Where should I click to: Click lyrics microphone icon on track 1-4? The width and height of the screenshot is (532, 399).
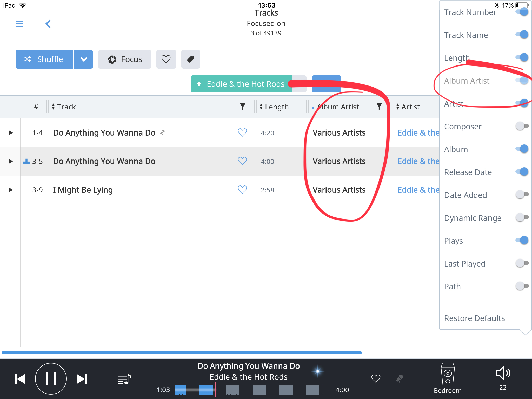[x=162, y=132]
